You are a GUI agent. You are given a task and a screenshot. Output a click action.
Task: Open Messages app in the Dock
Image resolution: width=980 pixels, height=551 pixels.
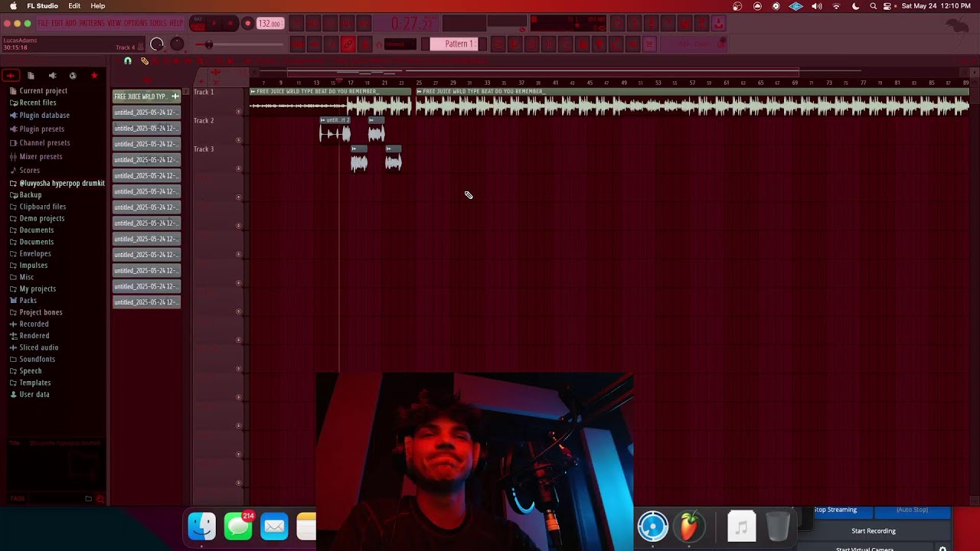click(x=238, y=526)
